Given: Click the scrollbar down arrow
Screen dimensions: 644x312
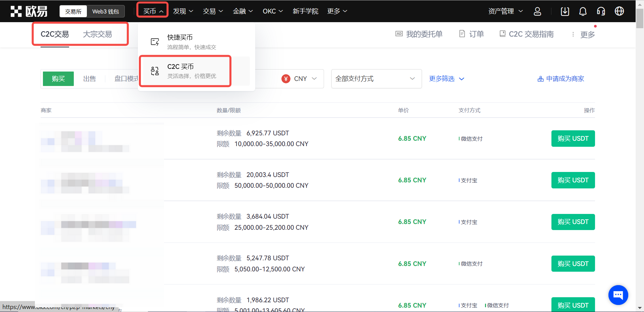Looking at the screenshot, I should point(640,308).
